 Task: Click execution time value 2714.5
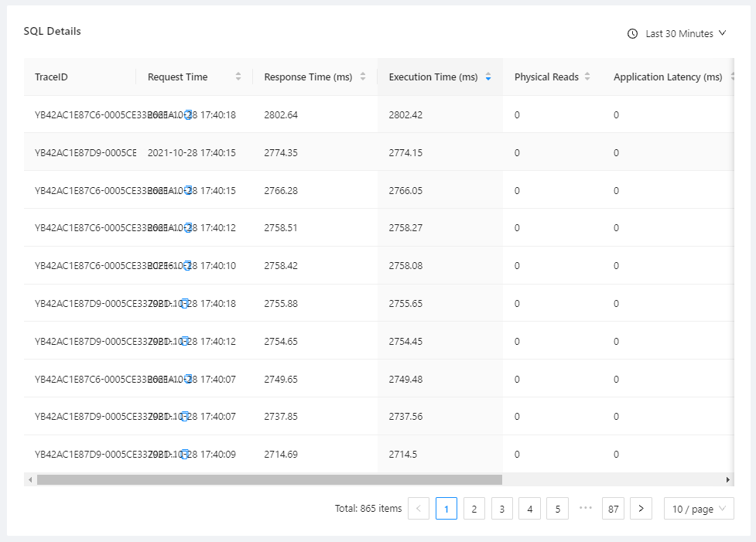click(402, 455)
